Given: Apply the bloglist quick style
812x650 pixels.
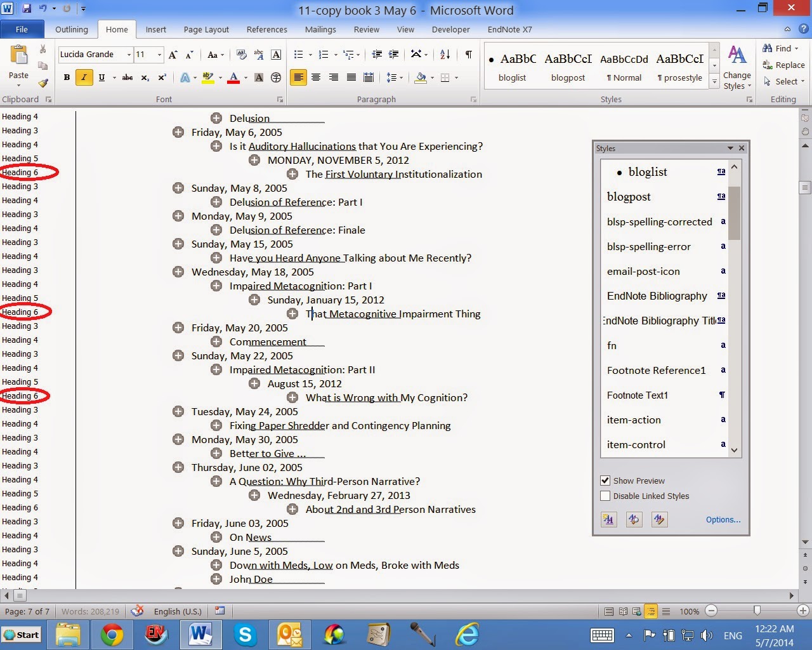Looking at the screenshot, I should [513, 67].
